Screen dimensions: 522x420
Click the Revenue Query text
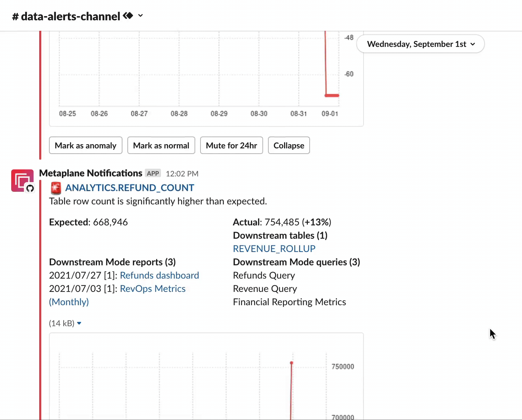point(265,289)
